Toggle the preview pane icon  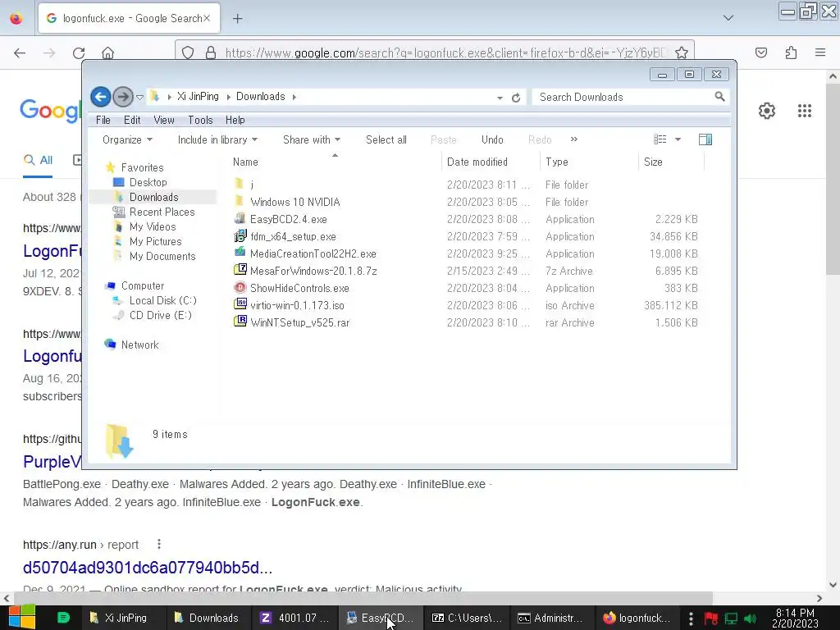point(705,139)
